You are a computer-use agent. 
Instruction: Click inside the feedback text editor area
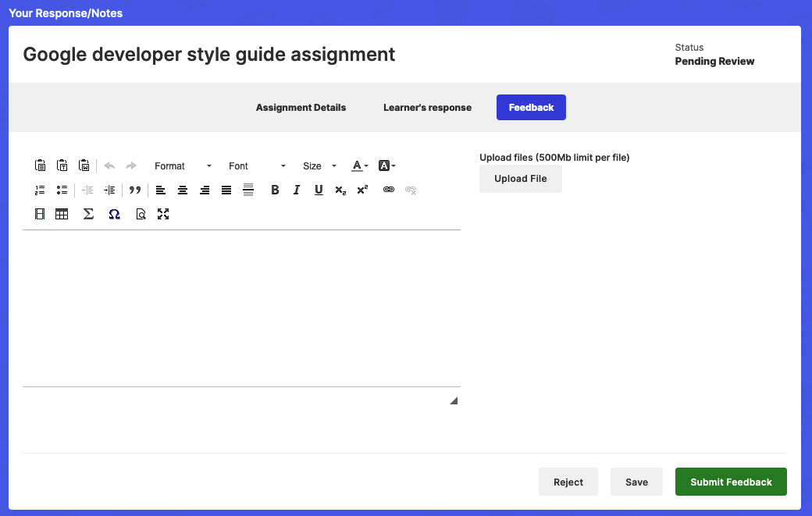241,308
